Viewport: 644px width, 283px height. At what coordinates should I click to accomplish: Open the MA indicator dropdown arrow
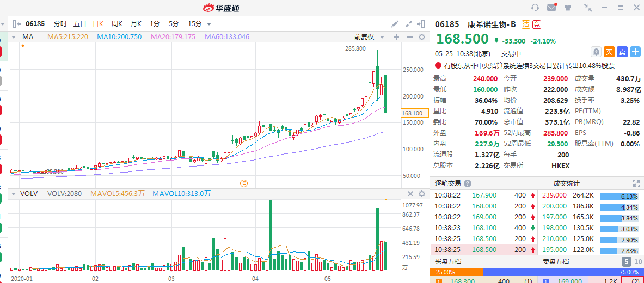coord(14,37)
